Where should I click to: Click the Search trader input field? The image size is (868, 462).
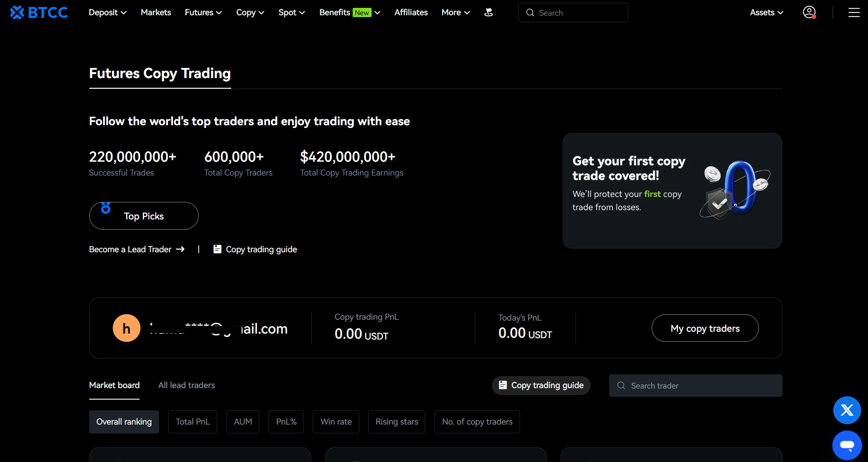tap(696, 385)
